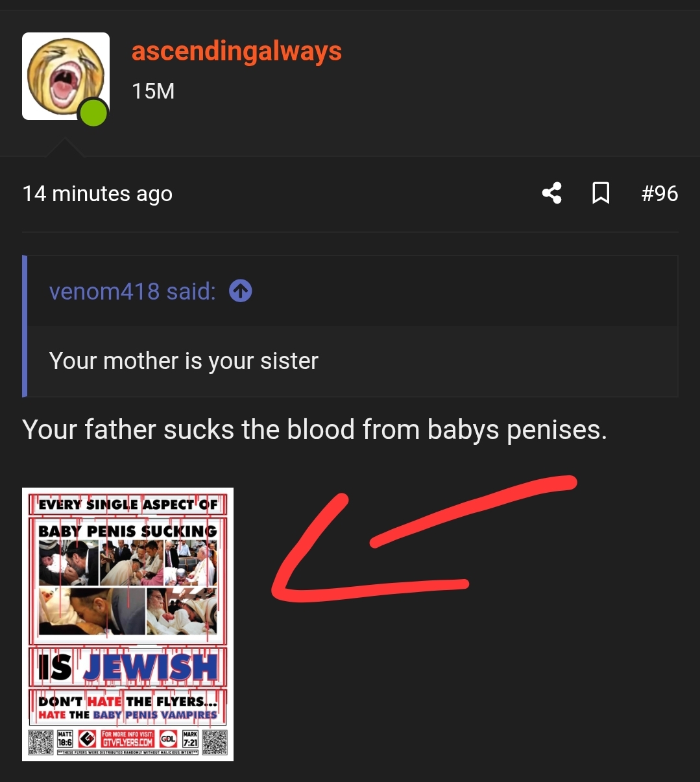
Task: Click the green online status indicator
Action: [93, 112]
